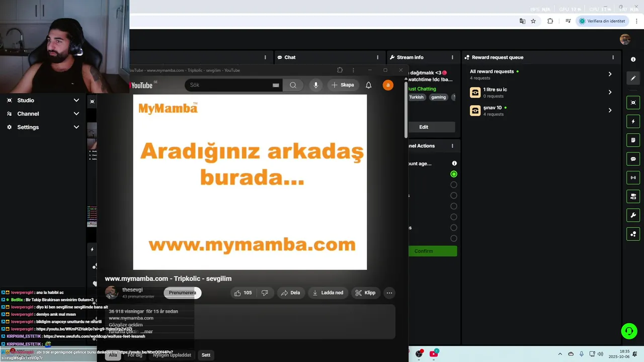Select the Alla filter chip
This screenshot has width=644, height=362.
point(113,355)
